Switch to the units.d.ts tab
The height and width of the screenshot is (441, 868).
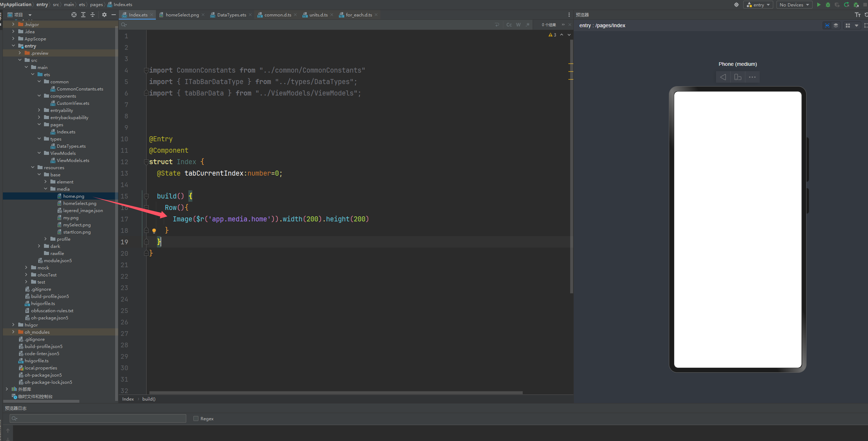(318, 15)
